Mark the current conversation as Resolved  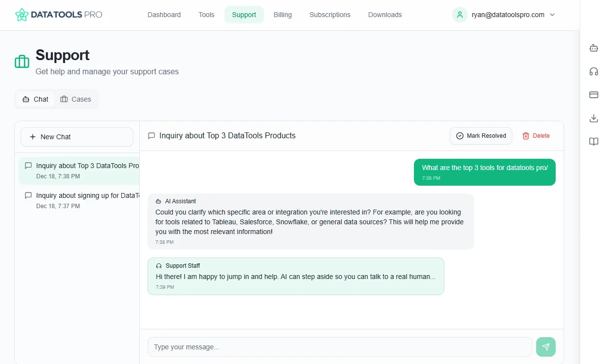480,135
